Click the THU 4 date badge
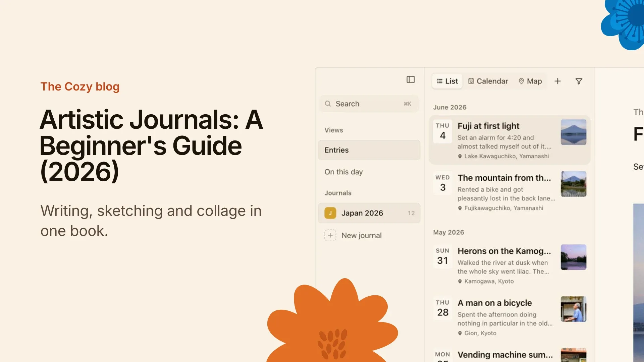Image resolution: width=644 pixels, height=362 pixels. [443, 131]
